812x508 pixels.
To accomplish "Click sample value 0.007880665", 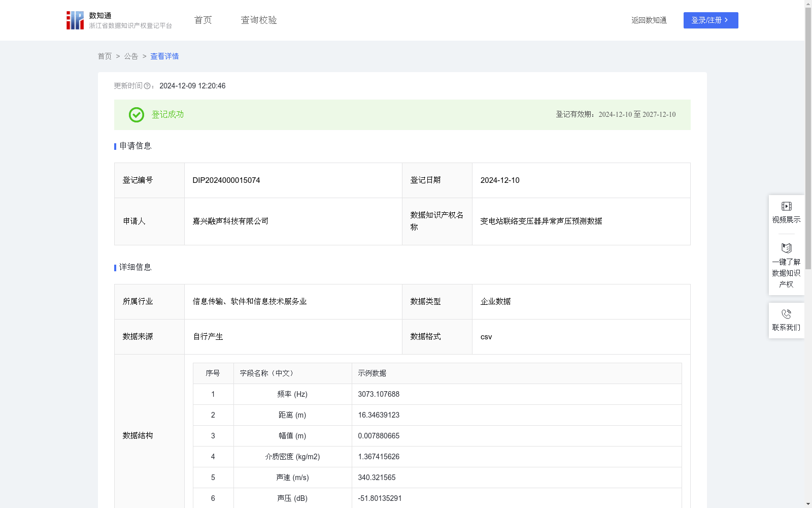I will 379,436.
